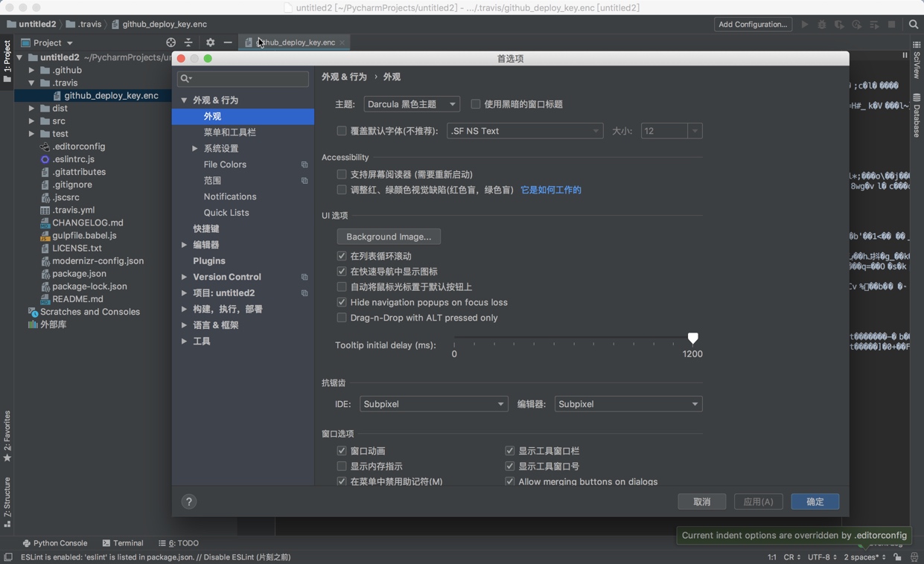This screenshot has width=924, height=564.
Task: Click the locate-file target icon in Project panel
Action: click(x=171, y=42)
